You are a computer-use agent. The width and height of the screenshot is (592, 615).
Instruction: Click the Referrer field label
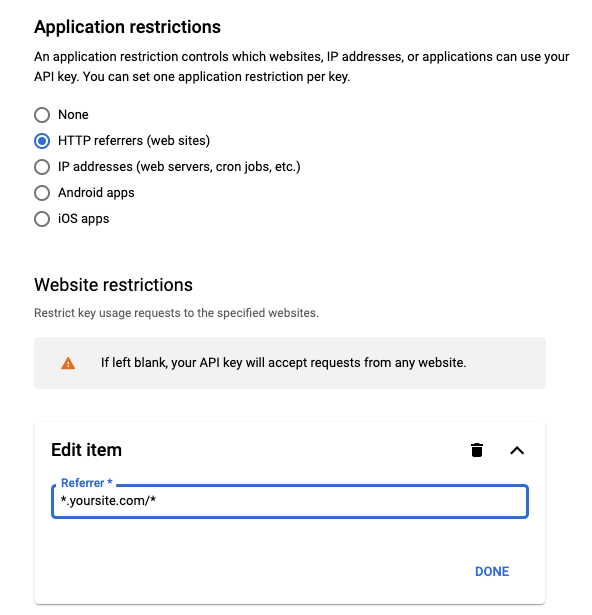pos(87,483)
